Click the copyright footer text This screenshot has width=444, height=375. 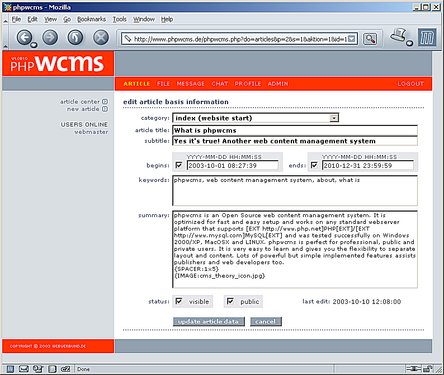(48, 346)
